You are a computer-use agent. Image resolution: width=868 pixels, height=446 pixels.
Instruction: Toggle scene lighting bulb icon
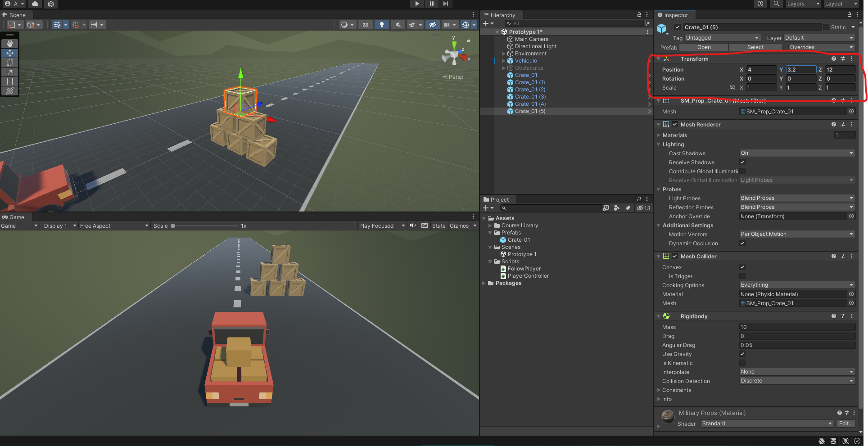tap(382, 25)
